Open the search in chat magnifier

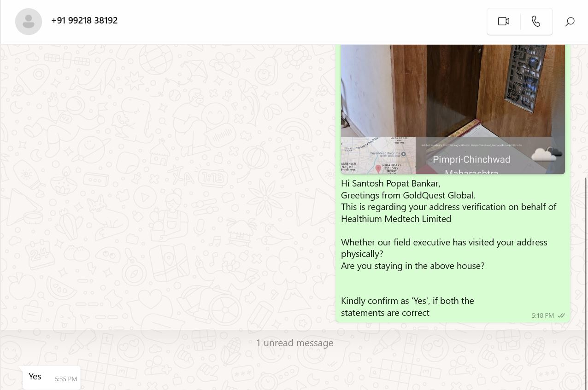(x=570, y=22)
